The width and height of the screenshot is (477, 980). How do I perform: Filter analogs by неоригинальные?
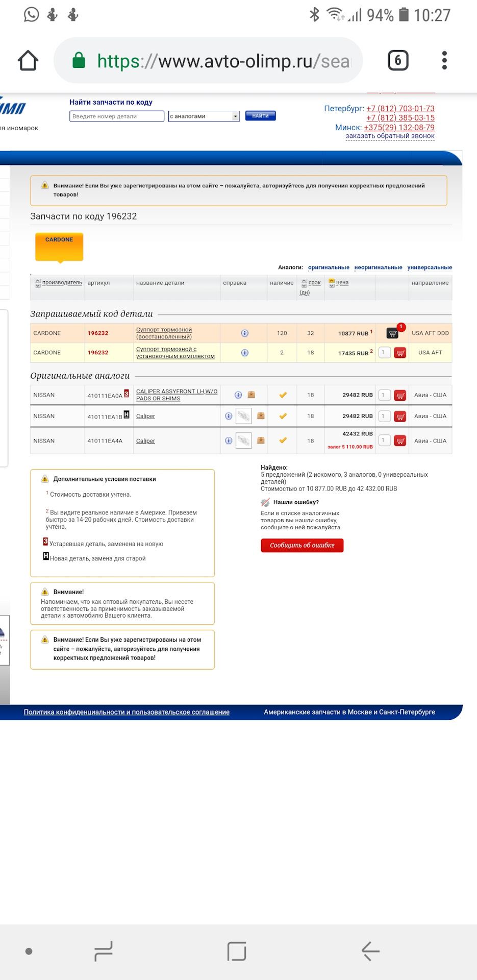click(378, 267)
